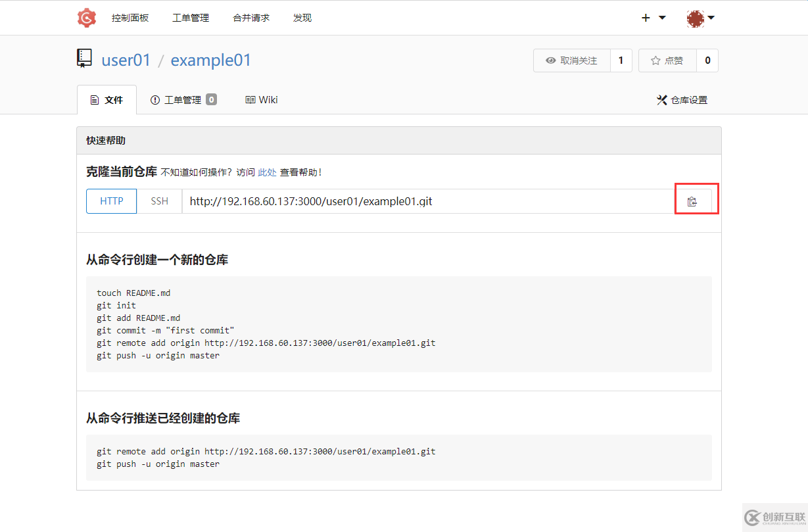
Task: Copy the repository clone URL to clipboard
Action: click(x=692, y=201)
